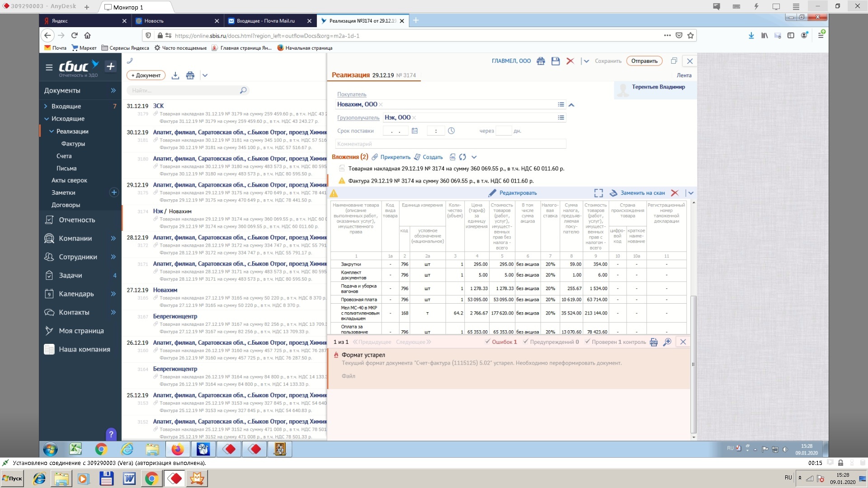Image resolution: width=868 pixels, height=488 pixels.
Task: Bookmark this page with star icon
Action: [690, 35]
